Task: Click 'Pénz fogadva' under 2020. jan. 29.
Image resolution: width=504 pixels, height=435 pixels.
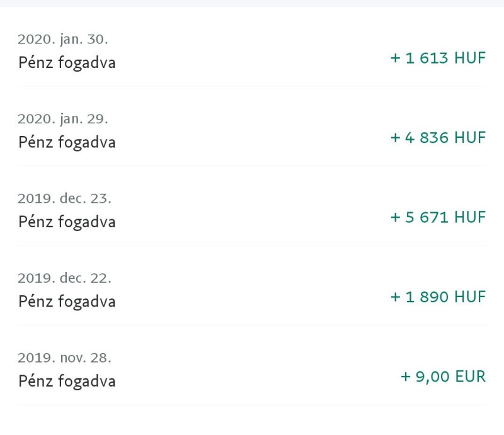Action: point(67,143)
